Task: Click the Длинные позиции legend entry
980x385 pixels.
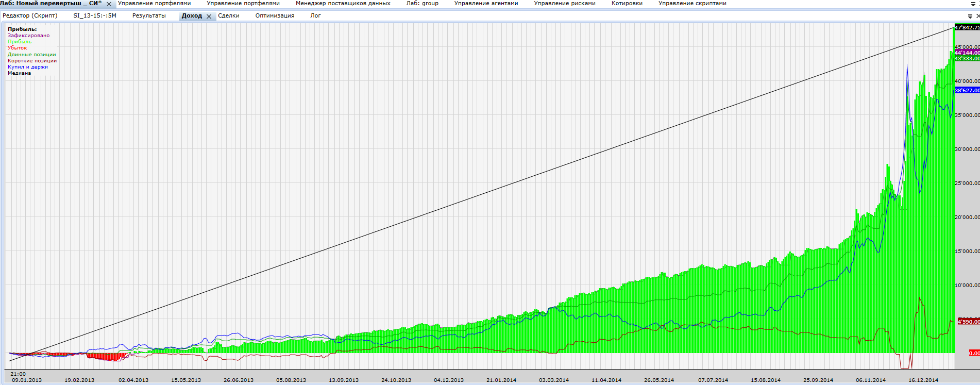Action: 31,55
